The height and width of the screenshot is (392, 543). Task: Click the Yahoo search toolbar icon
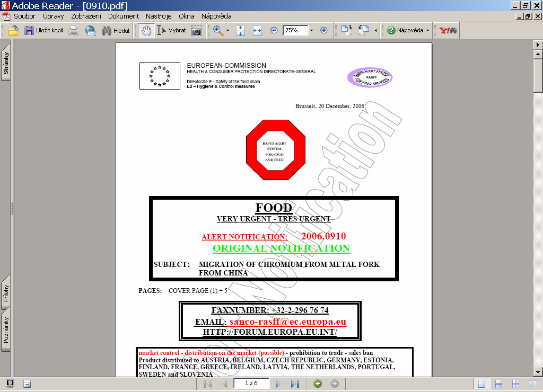click(448, 30)
